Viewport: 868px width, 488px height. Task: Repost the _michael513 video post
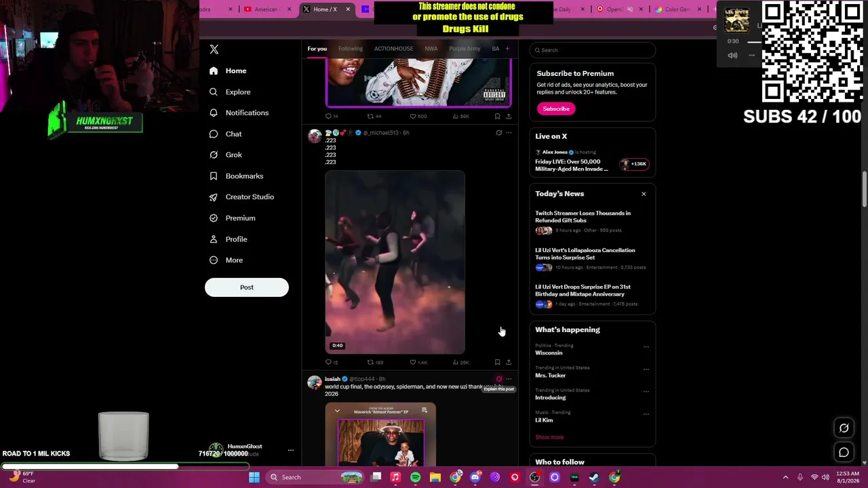click(374, 362)
